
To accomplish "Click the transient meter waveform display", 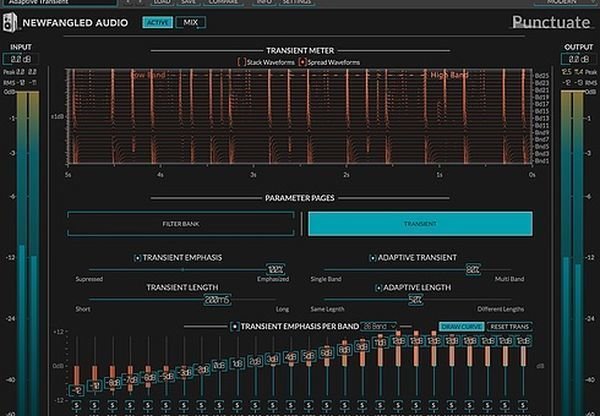I will pos(300,117).
